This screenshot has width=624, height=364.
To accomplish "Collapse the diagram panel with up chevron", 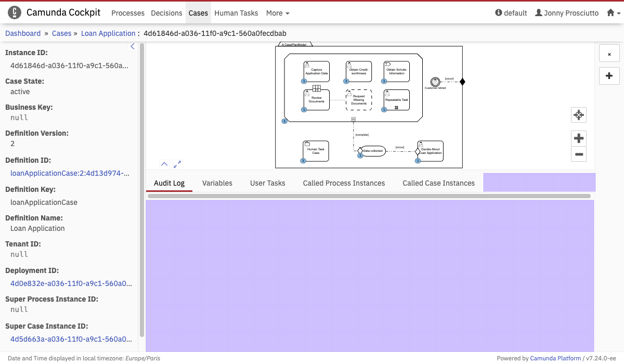I will (164, 164).
